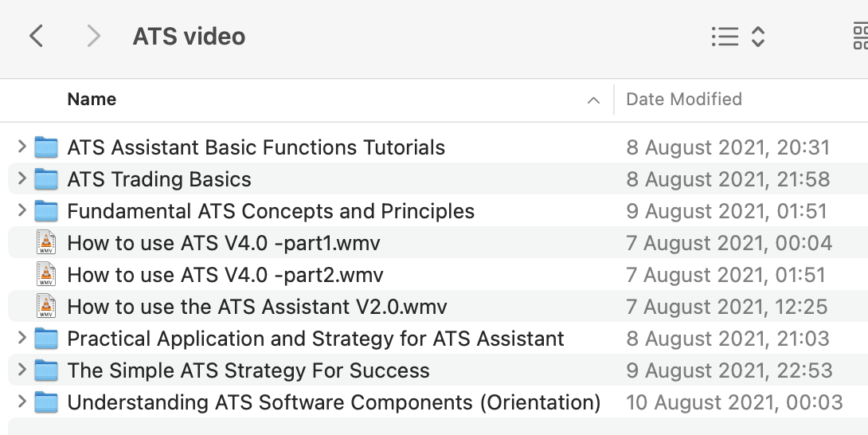Select the part2.wmv VLC file icon
Viewport: 868px width, 435px height.
click(x=47, y=275)
